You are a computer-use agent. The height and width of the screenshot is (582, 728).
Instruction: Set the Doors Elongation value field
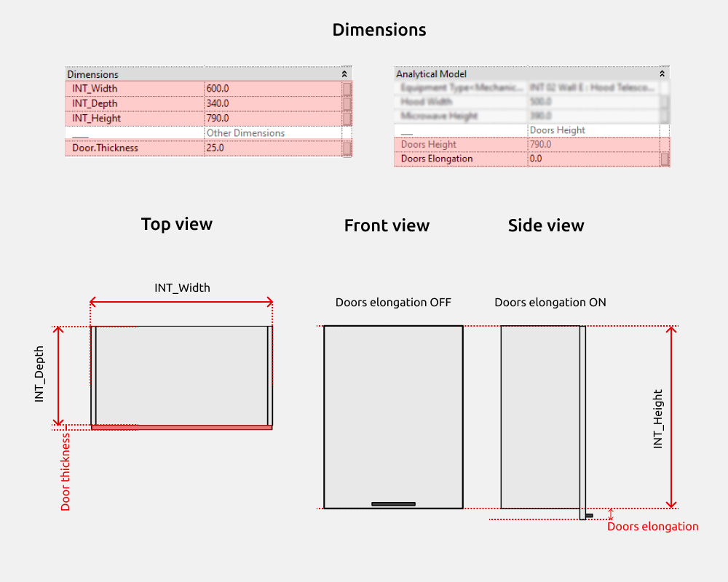pos(591,159)
